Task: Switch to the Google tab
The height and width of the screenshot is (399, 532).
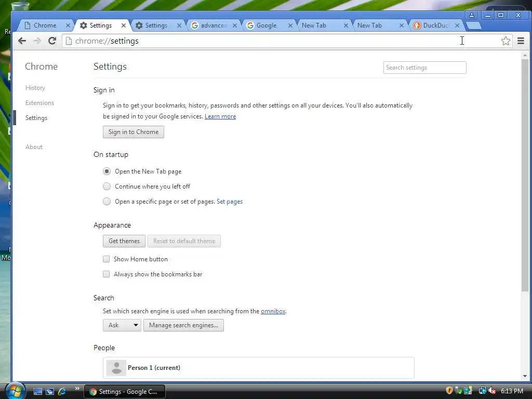Action: [x=267, y=25]
